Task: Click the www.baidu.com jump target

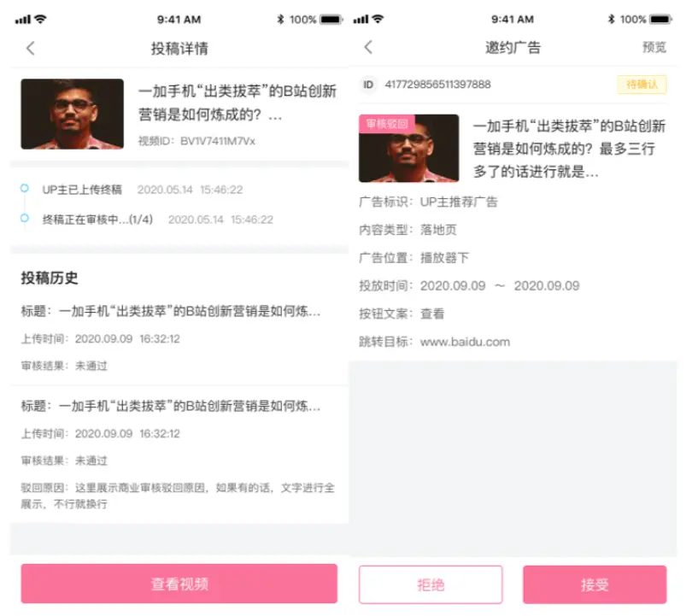Action: [465, 342]
